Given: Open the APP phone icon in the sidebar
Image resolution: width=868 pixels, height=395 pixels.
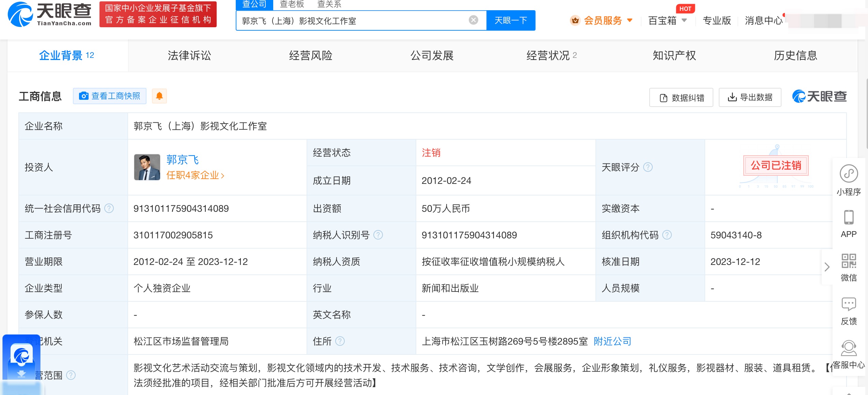Looking at the screenshot, I should 848,217.
